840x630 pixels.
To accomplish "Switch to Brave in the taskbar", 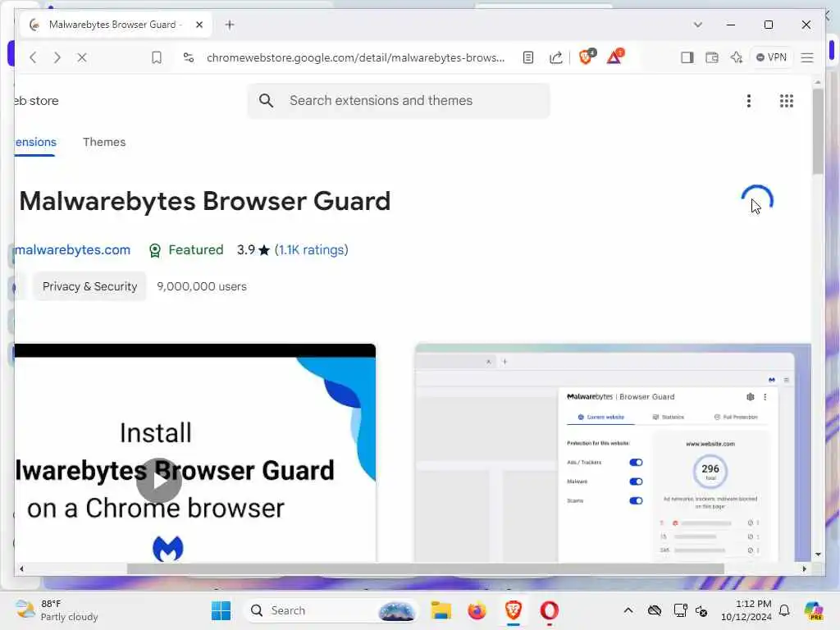I will (x=514, y=610).
